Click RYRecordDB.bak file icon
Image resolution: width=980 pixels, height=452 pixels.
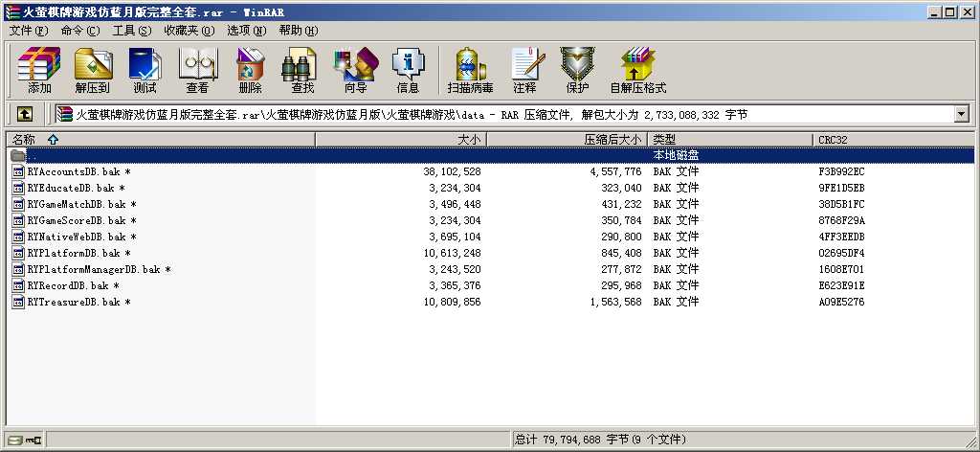click(18, 285)
